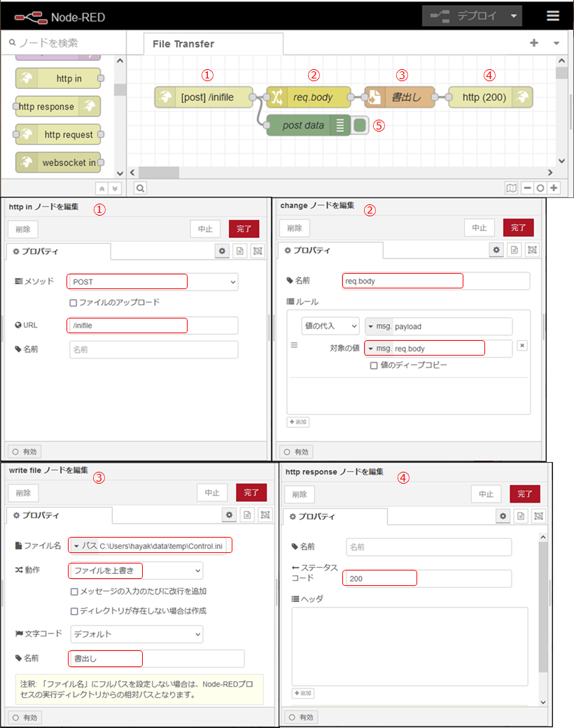Screen dimensions: 574x728
Task: Click the add new flow plus icon
Action: [534, 43]
